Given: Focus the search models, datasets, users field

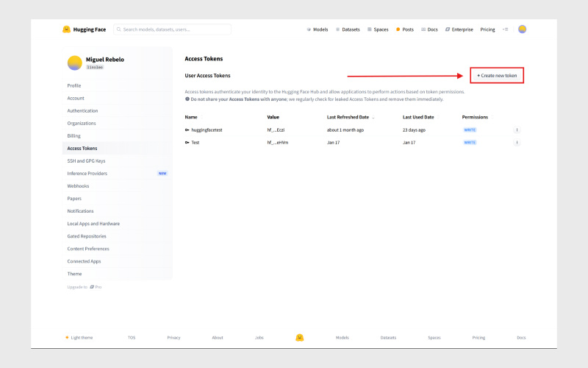Looking at the screenshot, I should (175, 29).
